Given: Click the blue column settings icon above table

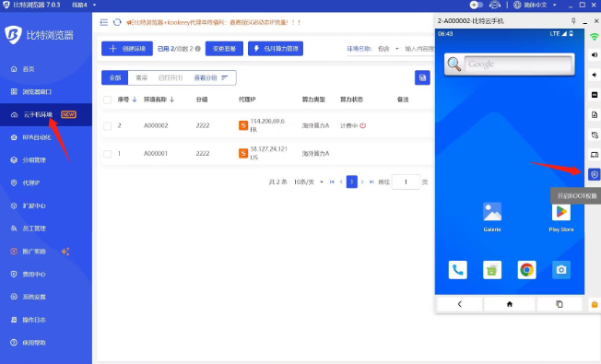Looking at the screenshot, I should pos(422,77).
